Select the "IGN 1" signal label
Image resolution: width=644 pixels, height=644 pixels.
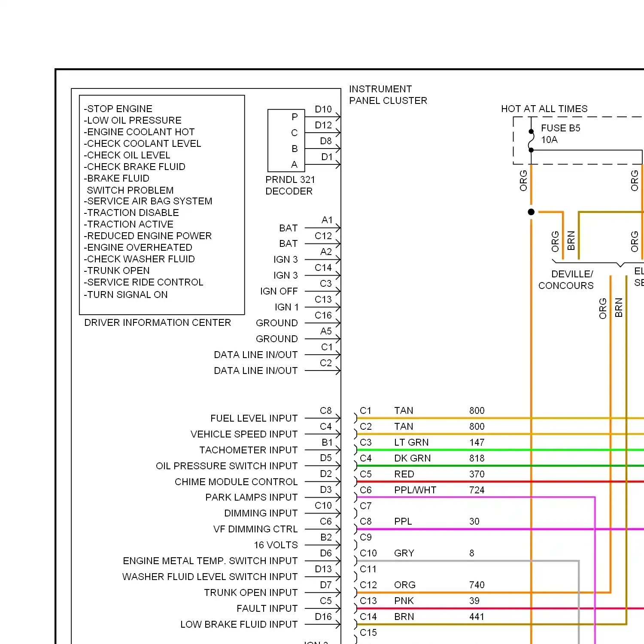(x=287, y=307)
